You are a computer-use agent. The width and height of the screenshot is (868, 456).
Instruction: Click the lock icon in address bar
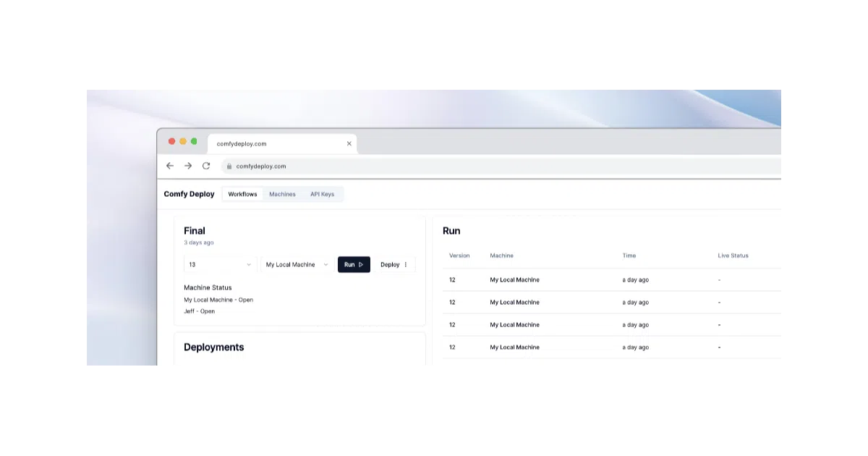229,166
